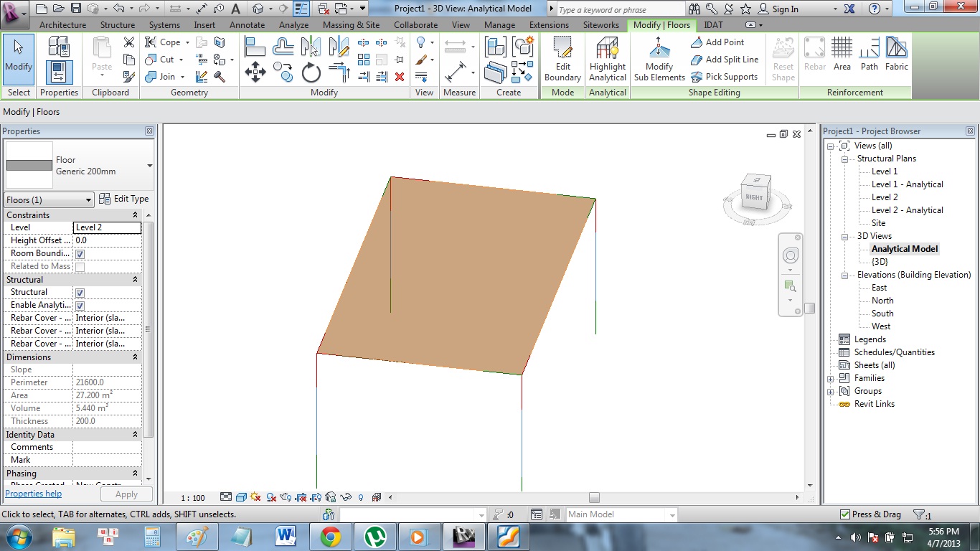Click the Level 2 field in Properties

108,227
